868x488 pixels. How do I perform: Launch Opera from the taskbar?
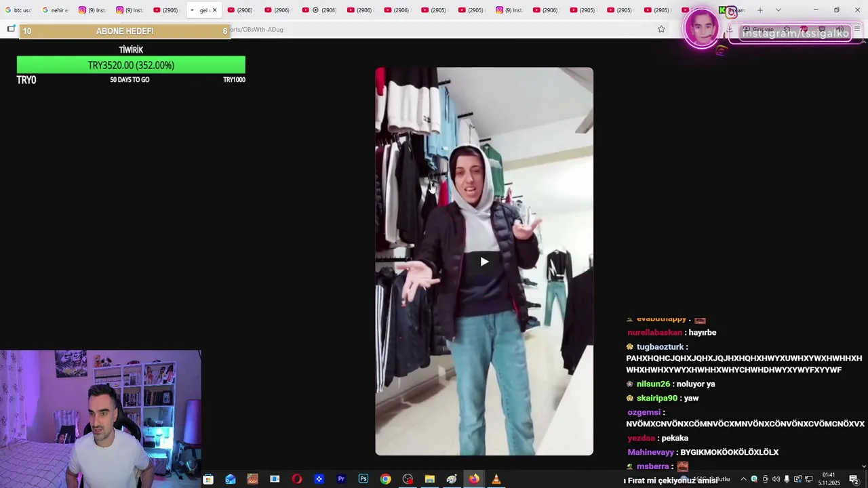pyautogui.click(x=297, y=479)
